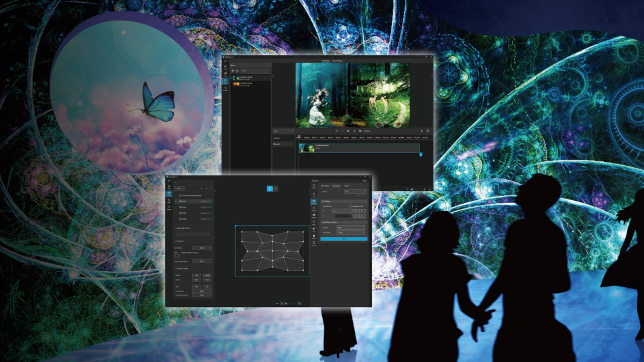Screen dimensions: 644x362
Task: Open the Geometry icon in the projector toolbar
Action: point(314,201)
